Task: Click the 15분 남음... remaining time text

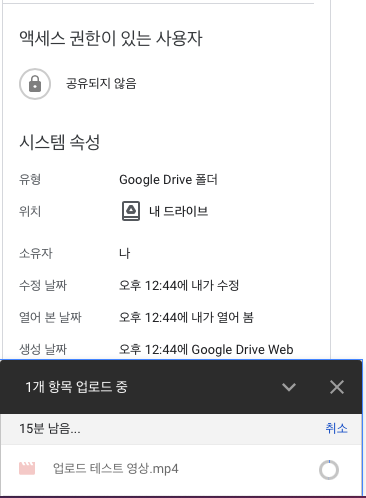Action: (50, 429)
